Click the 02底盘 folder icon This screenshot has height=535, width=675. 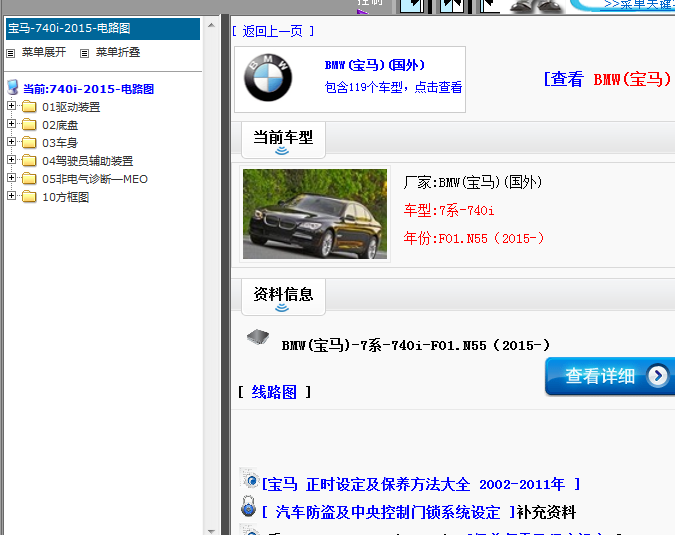point(29,124)
